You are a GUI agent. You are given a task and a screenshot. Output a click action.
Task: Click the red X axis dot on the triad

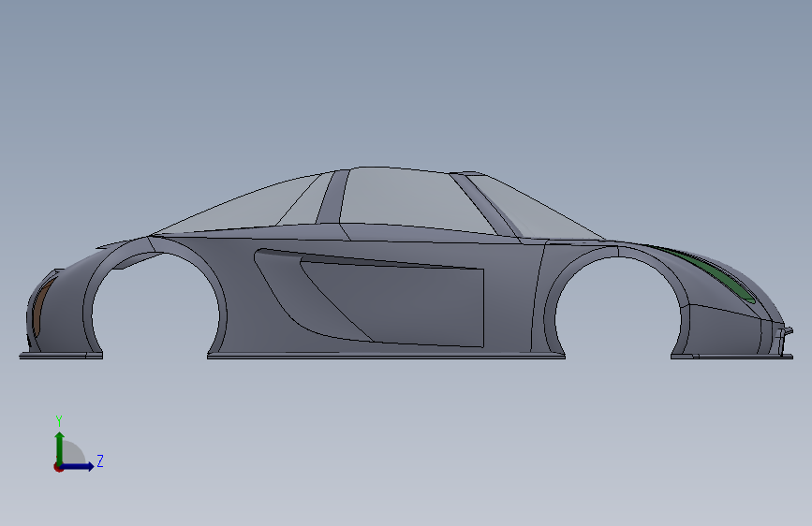(x=58, y=467)
